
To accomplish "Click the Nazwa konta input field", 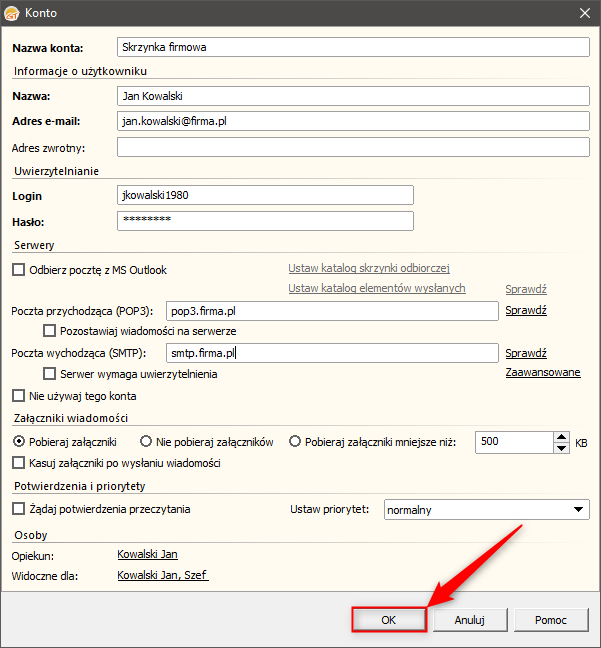I will 353,47.
